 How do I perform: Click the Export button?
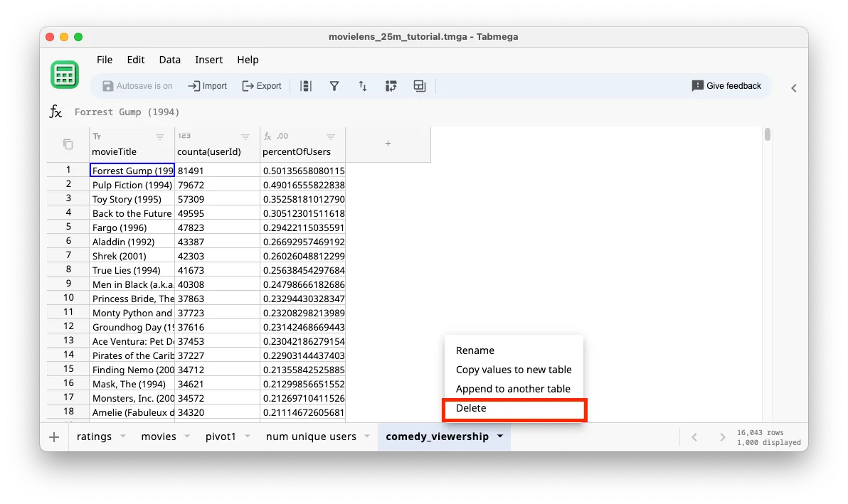(262, 85)
